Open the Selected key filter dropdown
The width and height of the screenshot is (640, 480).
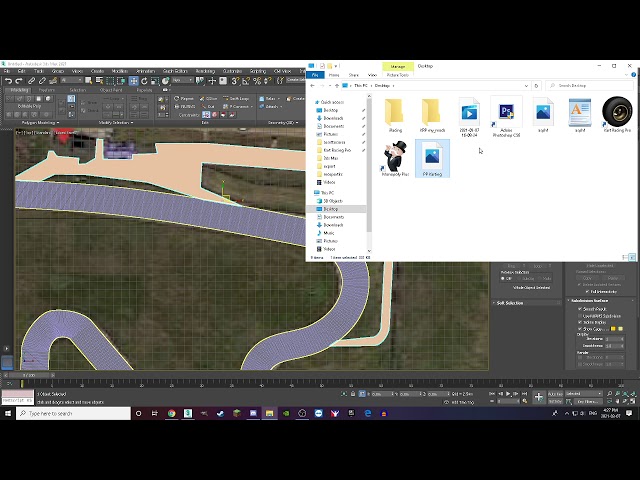(584, 393)
